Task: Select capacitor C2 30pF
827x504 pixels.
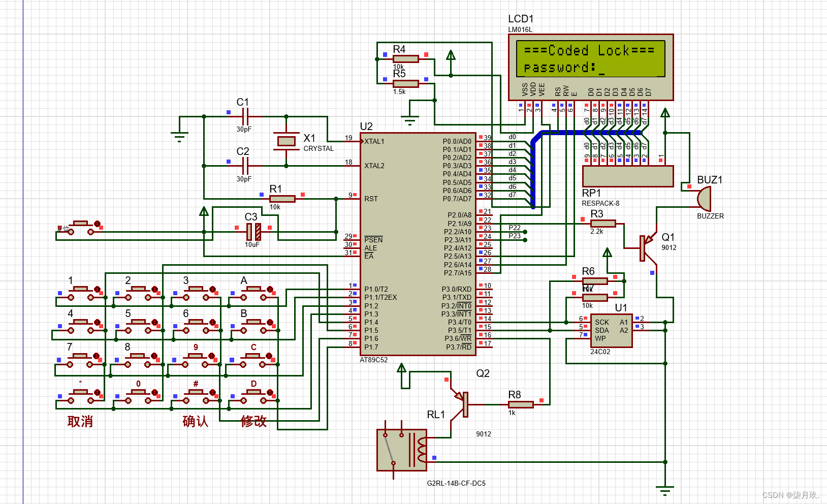Action: click(245, 166)
